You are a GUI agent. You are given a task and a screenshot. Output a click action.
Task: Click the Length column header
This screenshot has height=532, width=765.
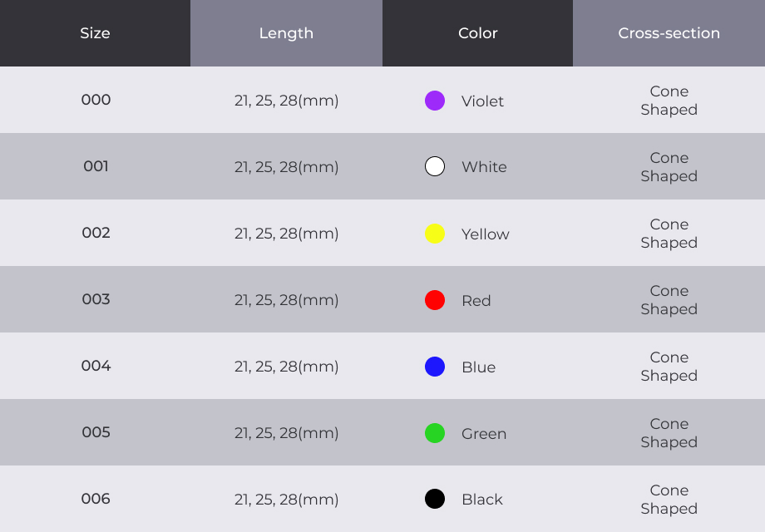pos(286,33)
